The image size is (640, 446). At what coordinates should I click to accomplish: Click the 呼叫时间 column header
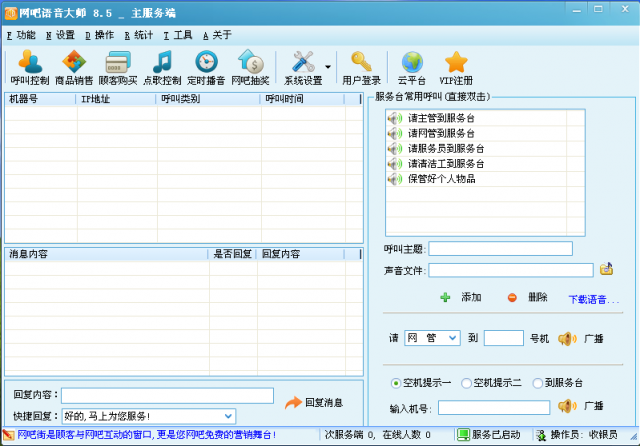[x=302, y=99]
